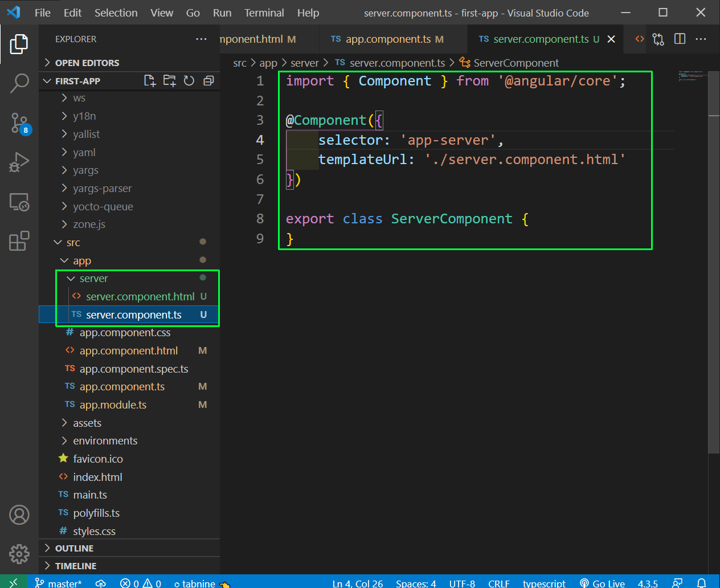The image size is (720, 588).
Task: Collapse the server folder
Action: pyautogui.click(x=129, y=278)
